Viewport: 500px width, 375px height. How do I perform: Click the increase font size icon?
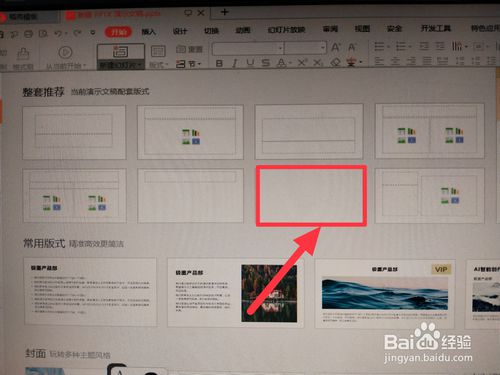pos(336,48)
